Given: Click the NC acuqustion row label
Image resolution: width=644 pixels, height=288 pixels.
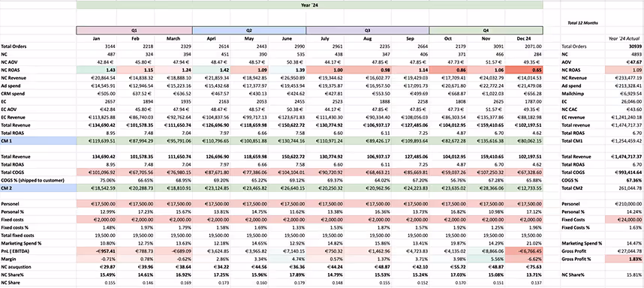Looking at the screenshot, I should click(16, 267).
